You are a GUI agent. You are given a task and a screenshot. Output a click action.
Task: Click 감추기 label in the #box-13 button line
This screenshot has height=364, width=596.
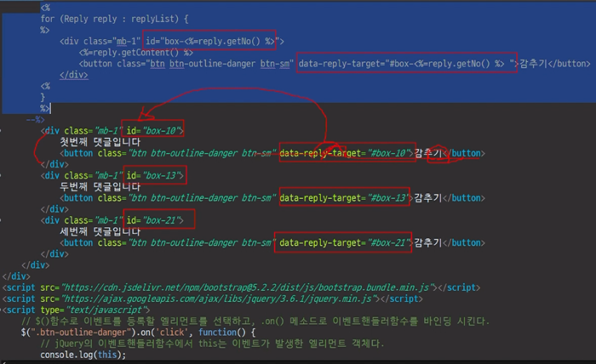tap(427, 198)
